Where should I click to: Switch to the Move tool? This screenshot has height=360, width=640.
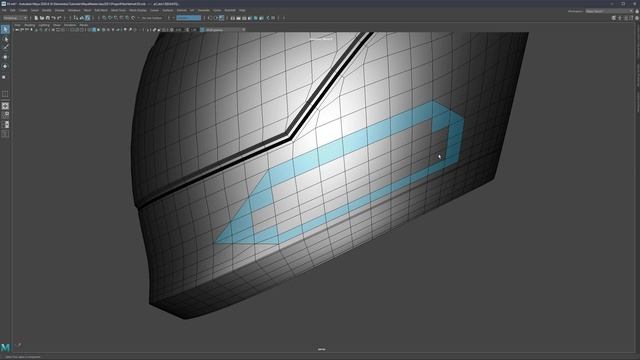(x=5, y=57)
